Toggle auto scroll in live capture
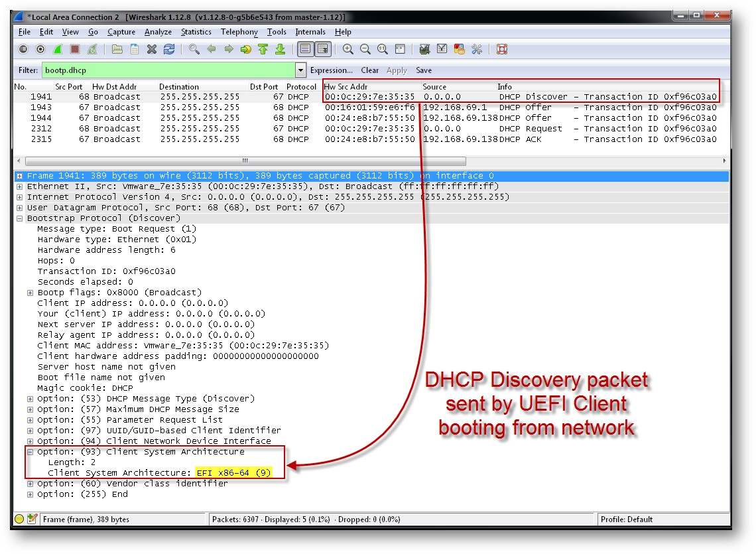This screenshot has height=554, width=756. click(322, 48)
